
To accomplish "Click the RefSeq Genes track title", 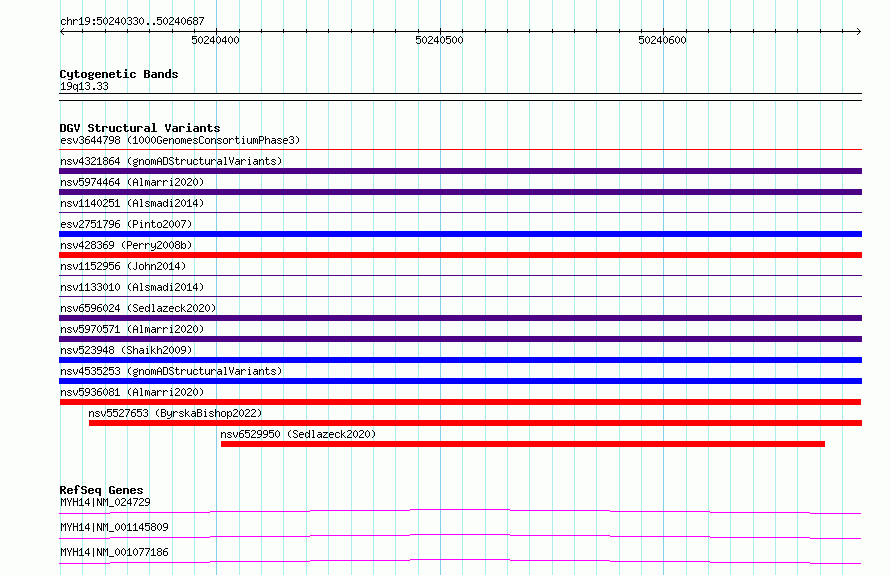I will [x=101, y=490].
